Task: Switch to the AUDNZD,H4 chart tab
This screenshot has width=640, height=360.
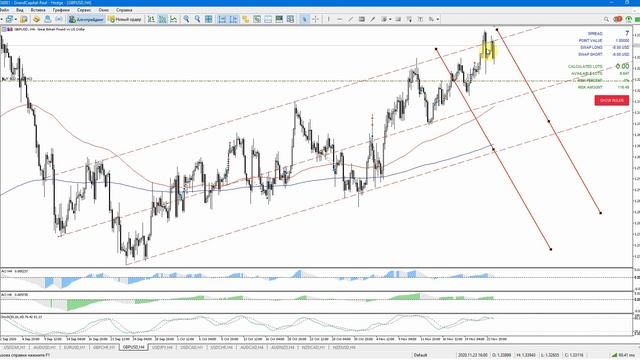Action: pos(282,347)
